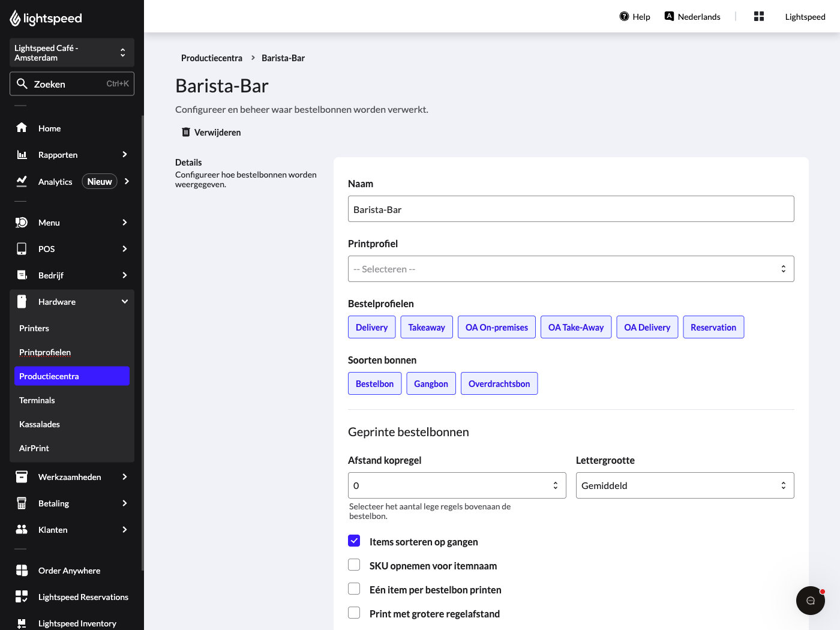Click the language icon beside Nederlands

(669, 16)
